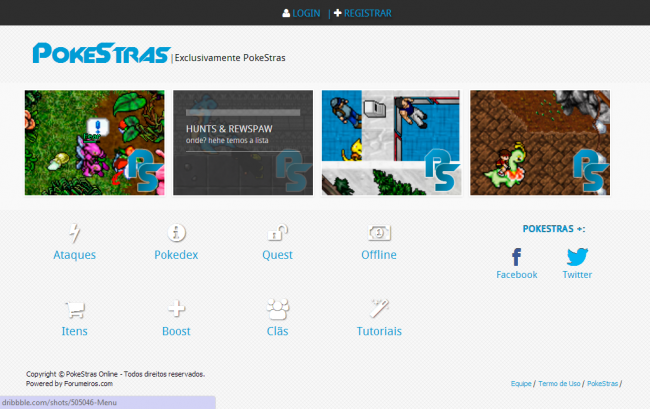
Task: Open the Boost text link
Action: [176, 331]
